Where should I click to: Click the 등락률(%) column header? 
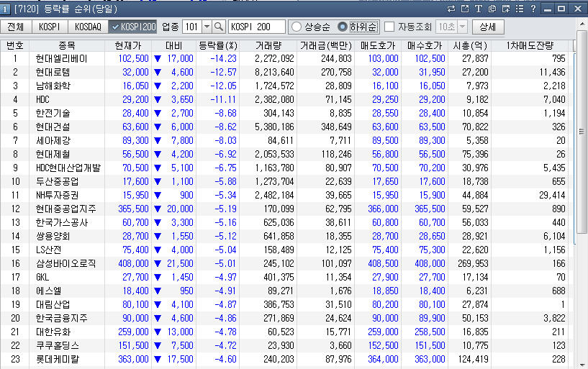[217, 45]
